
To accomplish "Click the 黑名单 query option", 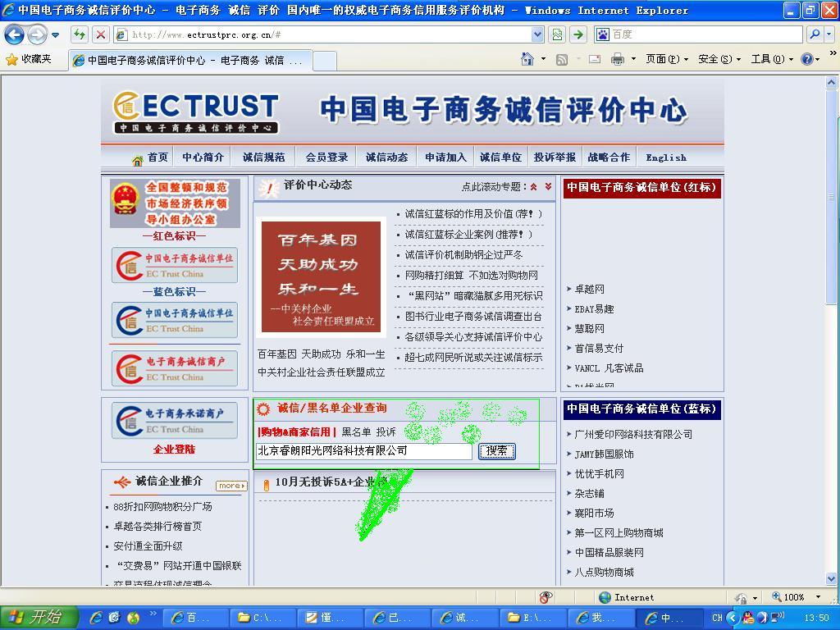I will (356, 431).
